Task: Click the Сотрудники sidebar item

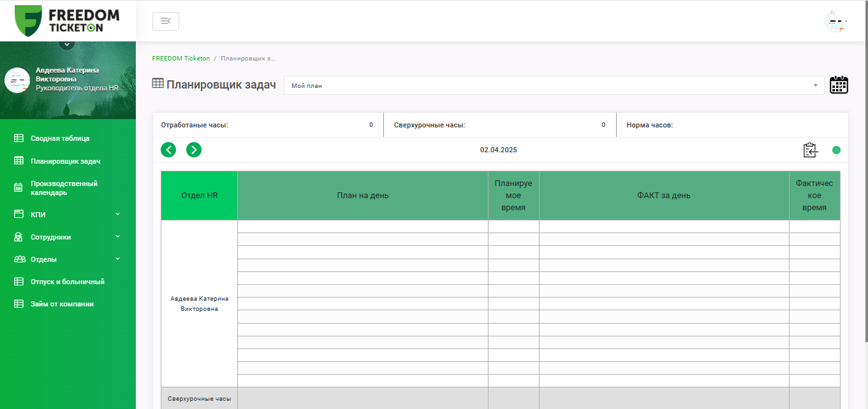Action: (68, 237)
